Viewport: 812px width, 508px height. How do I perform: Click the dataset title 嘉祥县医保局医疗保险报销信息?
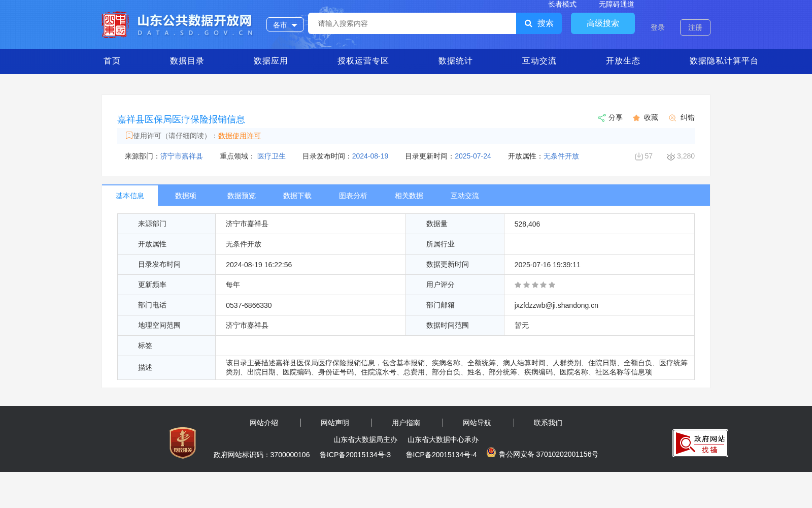pyautogui.click(x=181, y=119)
